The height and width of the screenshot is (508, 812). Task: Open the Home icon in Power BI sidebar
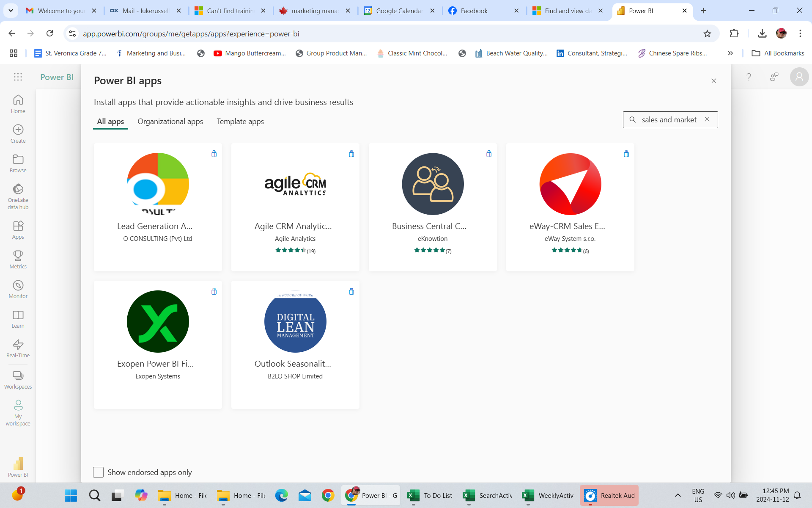point(18,100)
